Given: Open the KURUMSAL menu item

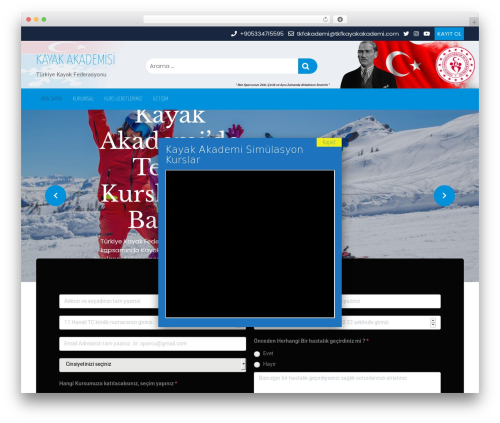Looking at the screenshot, I should pyautogui.click(x=83, y=99).
